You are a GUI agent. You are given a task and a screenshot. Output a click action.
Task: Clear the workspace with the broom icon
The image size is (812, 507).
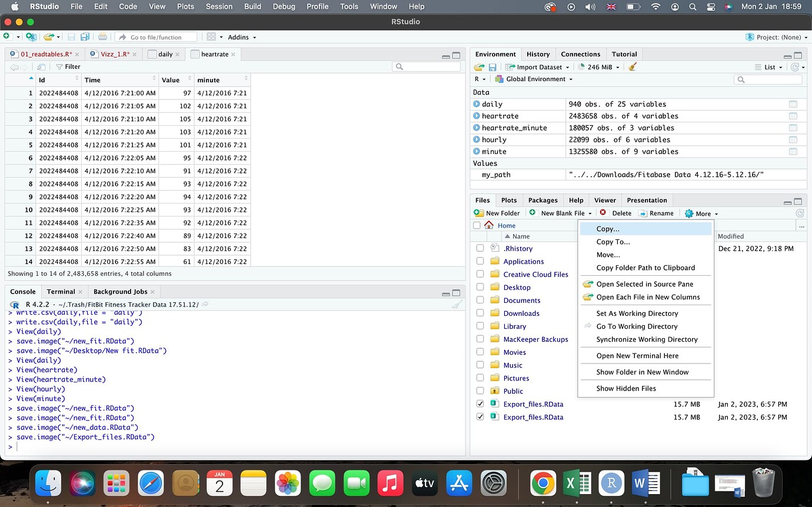[631, 66]
